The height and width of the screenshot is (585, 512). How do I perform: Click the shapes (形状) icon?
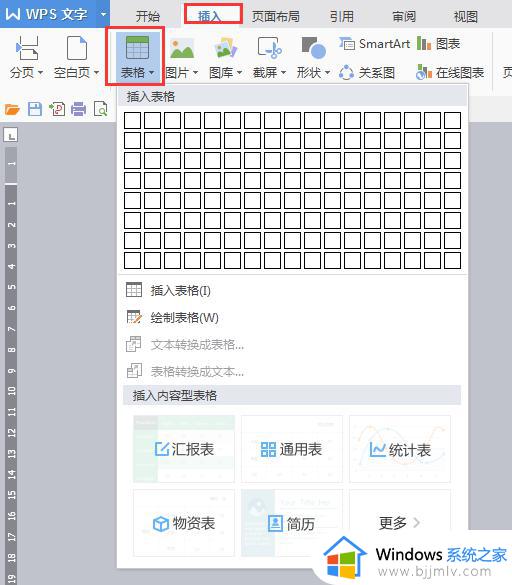click(x=313, y=48)
